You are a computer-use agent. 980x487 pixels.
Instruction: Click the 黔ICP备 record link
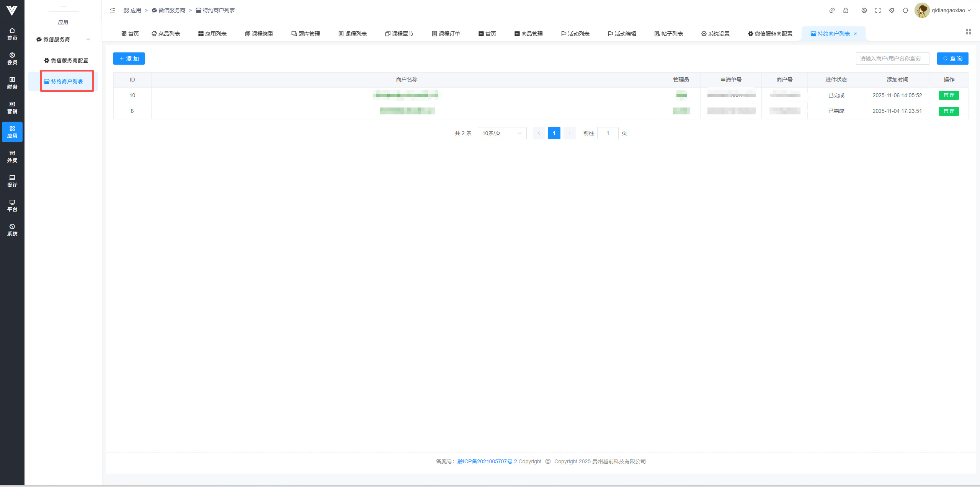click(487, 461)
